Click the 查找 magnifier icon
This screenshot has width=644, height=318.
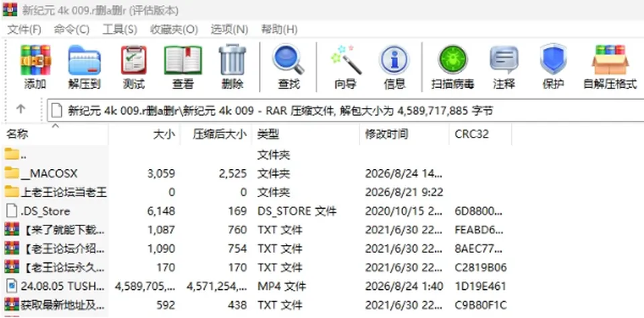[x=288, y=60]
